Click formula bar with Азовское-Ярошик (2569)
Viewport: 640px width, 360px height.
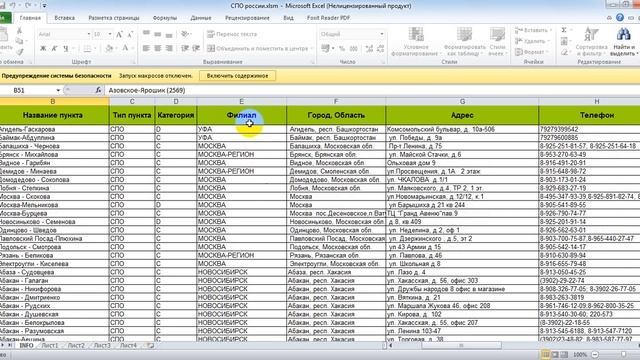[371, 90]
